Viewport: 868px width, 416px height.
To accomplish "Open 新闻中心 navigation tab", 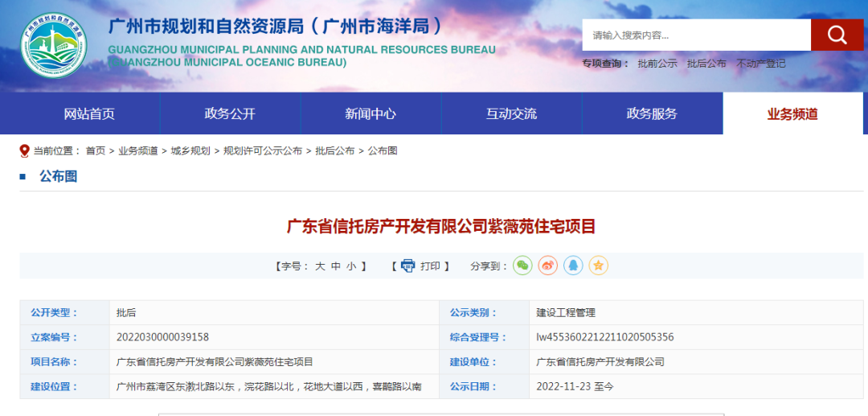I will 371,113.
